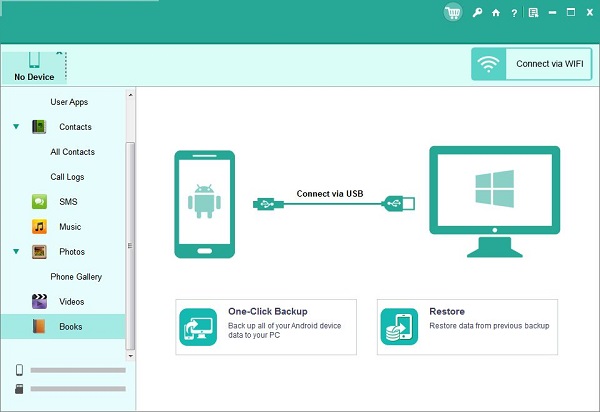Open SMS in the sidebar
The image size is (600, 412).
click(x=68, y=202)
